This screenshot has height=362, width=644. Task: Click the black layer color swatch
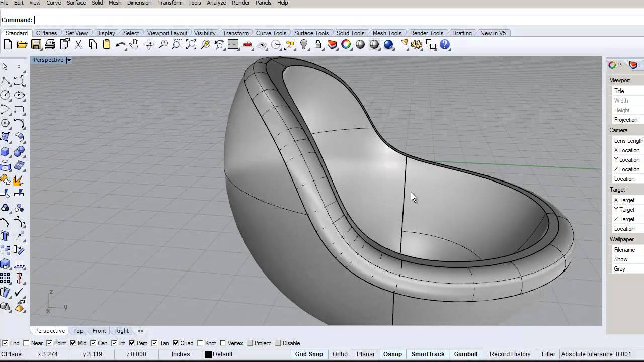coord(208,354)
